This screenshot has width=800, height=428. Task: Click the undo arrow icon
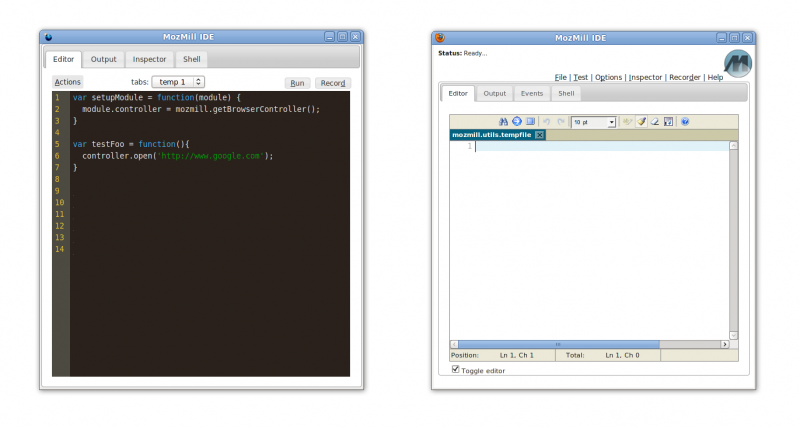pyautogui.click(x=546, y=121)
